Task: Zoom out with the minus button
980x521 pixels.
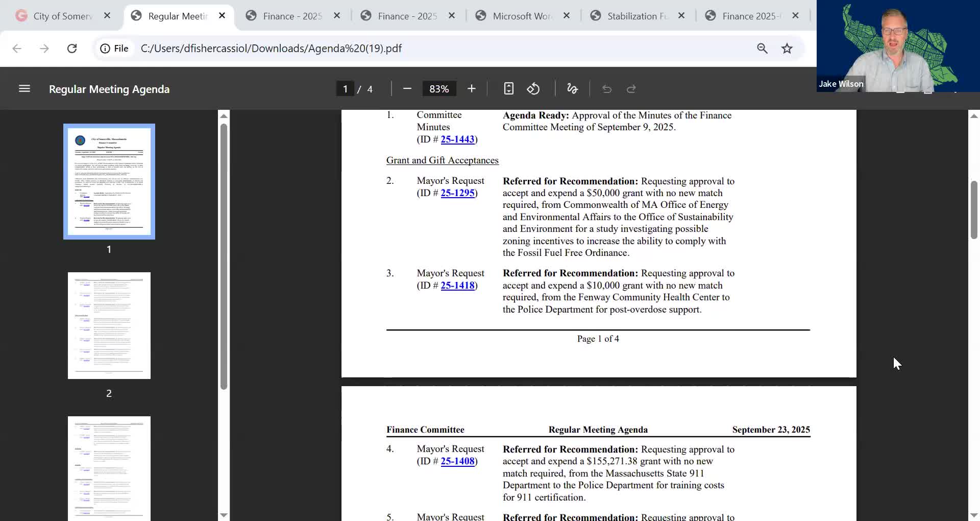Action: pos(407,89)
